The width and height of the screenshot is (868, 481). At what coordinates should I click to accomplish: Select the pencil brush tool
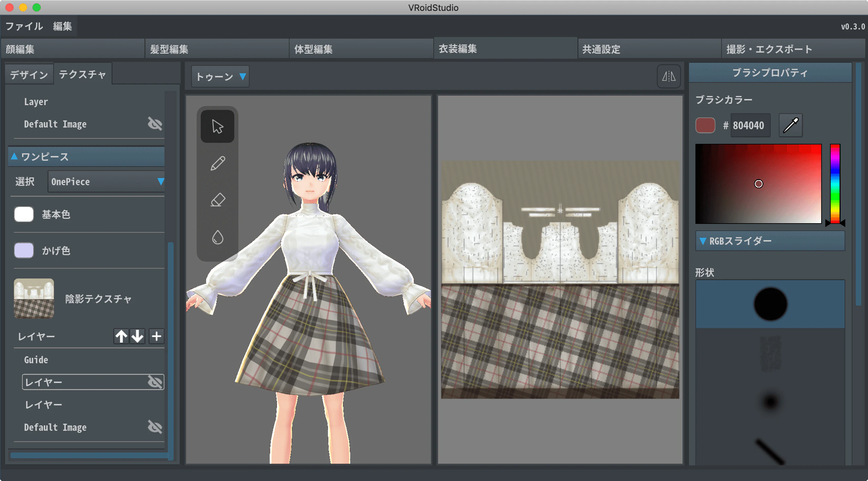(x=217, y=163)
